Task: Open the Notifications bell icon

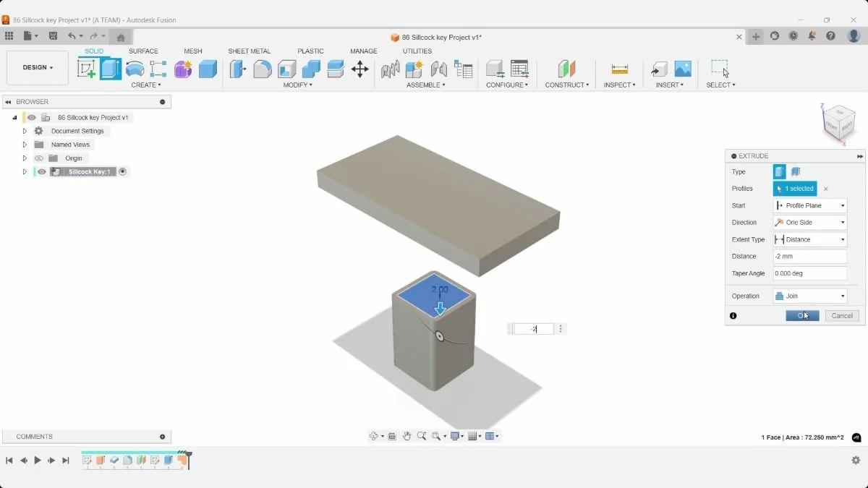Action: [x=812, y=36]
